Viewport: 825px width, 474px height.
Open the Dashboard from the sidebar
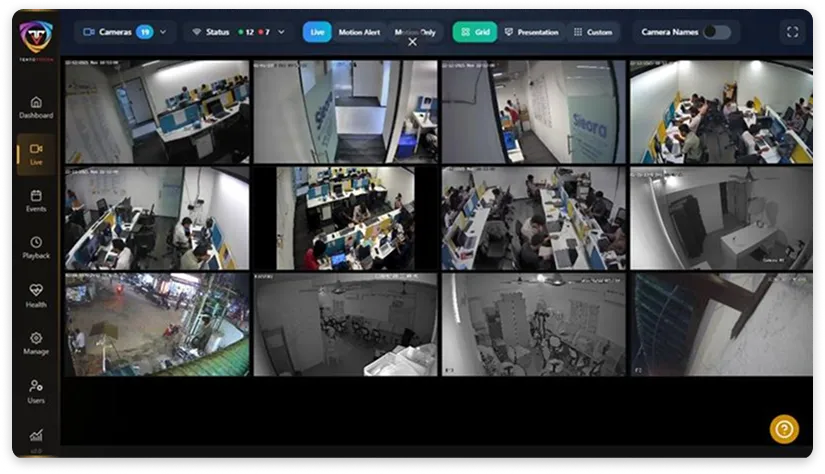click(x=36, y=106)
